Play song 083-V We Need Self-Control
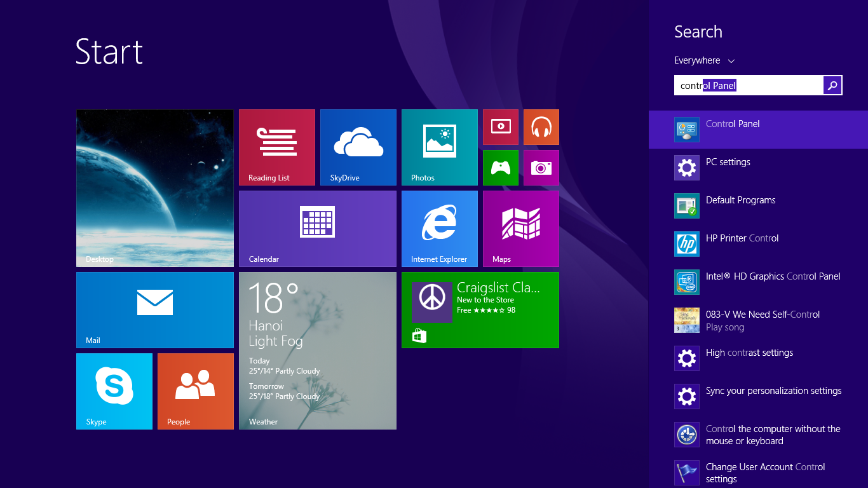868x488 pixels. (x=758, y=320)
